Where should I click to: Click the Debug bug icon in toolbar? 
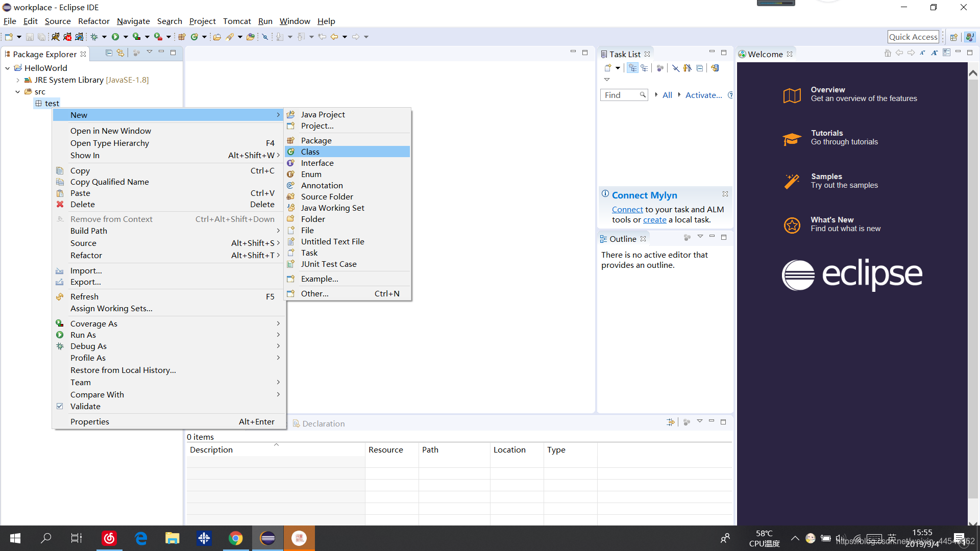point(94,37)
